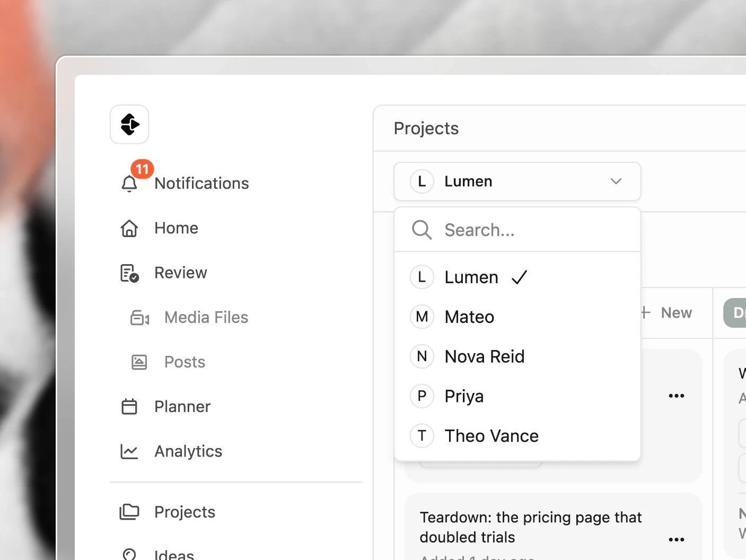Open more options on the first project card
746x560 pixels.
pyautogui.click(x=677, y=396)
